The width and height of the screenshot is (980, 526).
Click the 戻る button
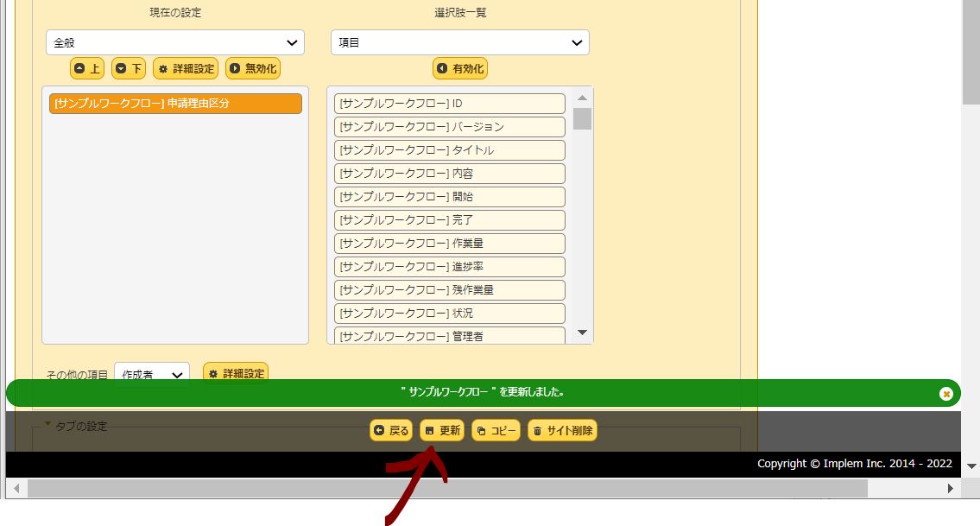click(x=391, y=430)
